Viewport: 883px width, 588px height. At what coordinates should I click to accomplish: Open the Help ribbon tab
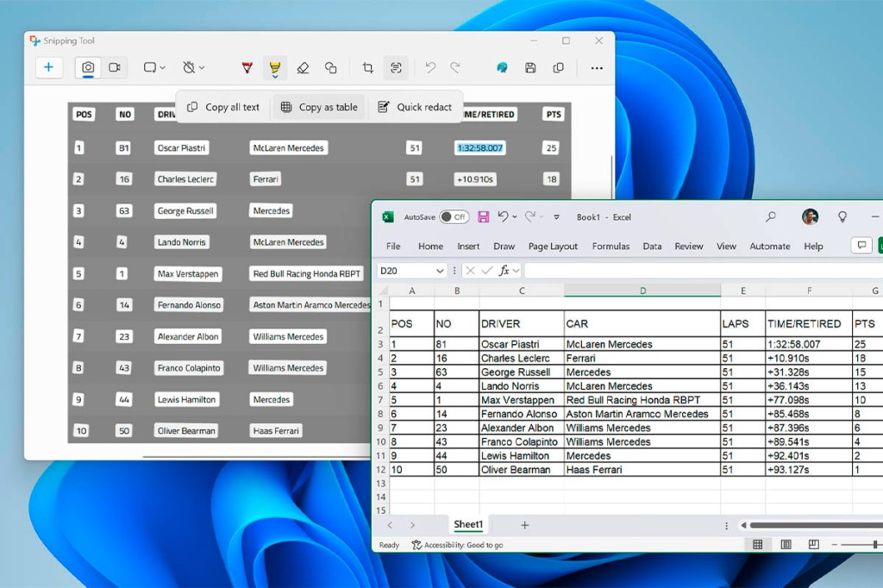click(x=813, y=246)
